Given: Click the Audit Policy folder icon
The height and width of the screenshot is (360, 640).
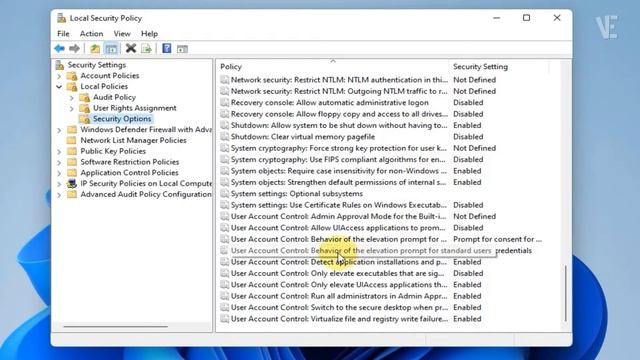Looking at the screenshot, I should [85, 98].
